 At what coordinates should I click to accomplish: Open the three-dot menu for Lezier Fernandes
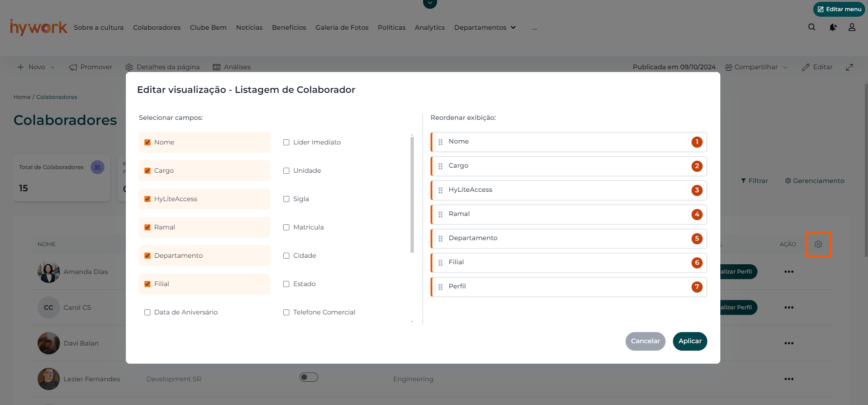[789, 379]
